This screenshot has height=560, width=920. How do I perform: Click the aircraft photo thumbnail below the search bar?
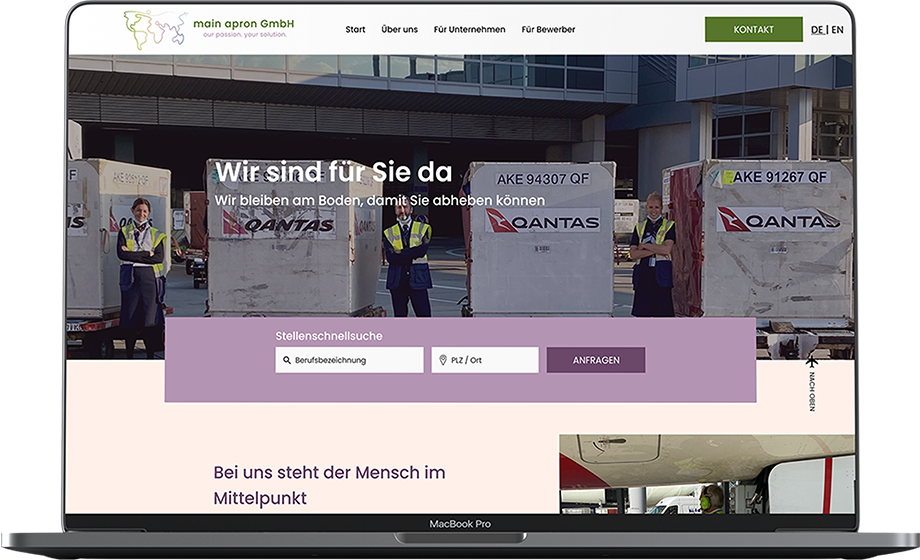coord(706,474)
